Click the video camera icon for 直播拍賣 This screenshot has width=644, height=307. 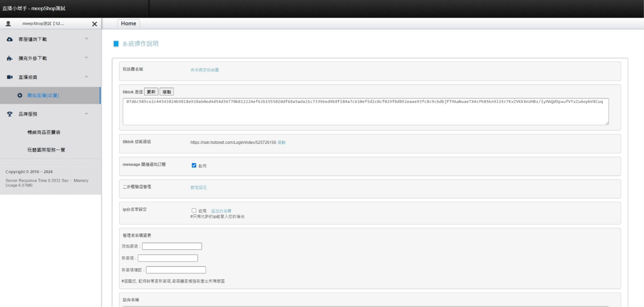coord(10,77)
